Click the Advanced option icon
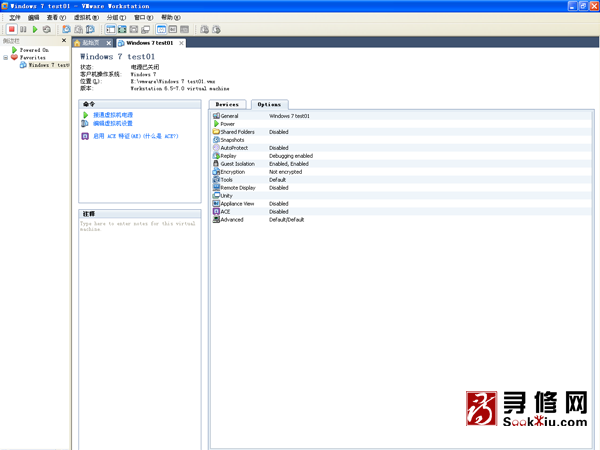 (x=216, y=219)
